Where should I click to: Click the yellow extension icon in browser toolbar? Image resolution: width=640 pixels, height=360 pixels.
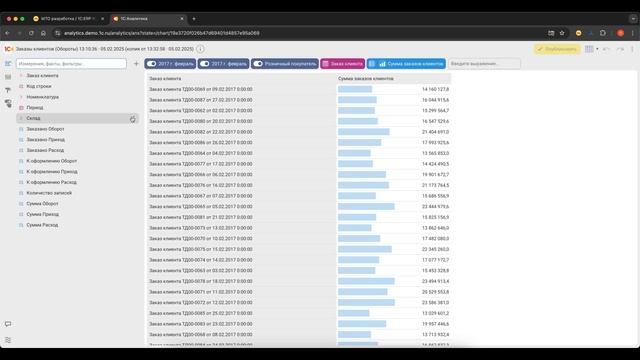578,33
